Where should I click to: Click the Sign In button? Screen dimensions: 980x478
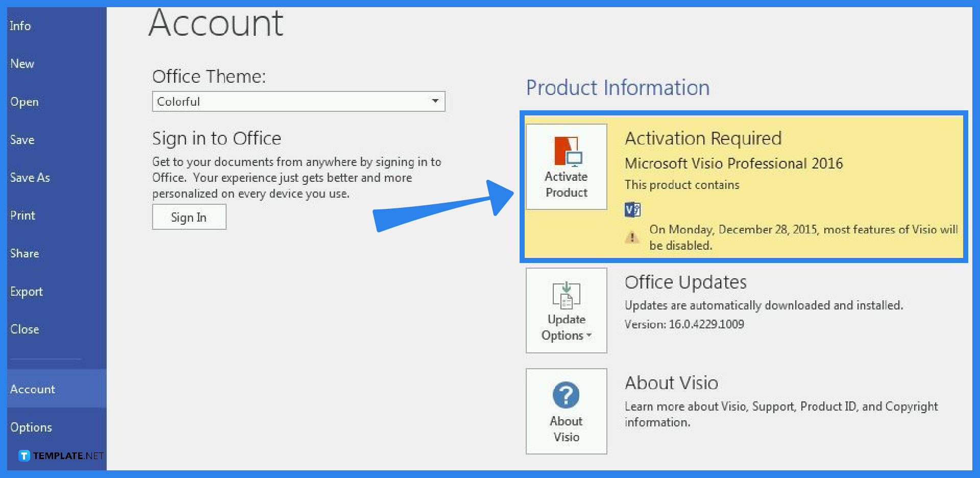click(189, 217)
